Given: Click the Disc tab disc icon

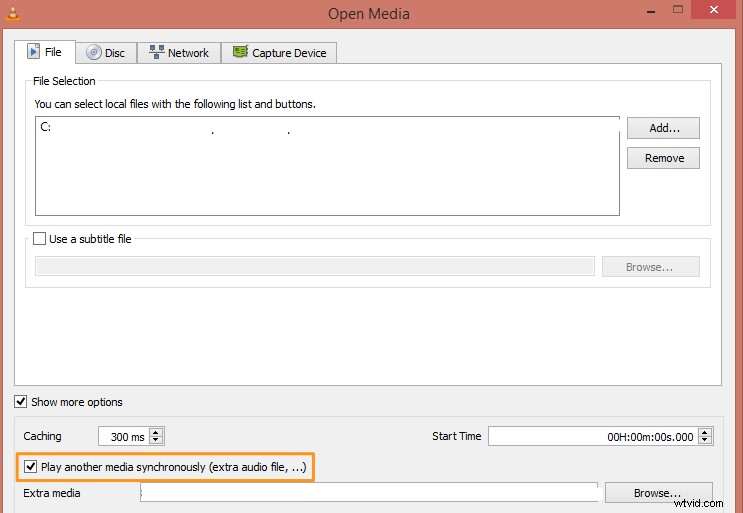Looking at the screenshot, I should tap(94, 53).
